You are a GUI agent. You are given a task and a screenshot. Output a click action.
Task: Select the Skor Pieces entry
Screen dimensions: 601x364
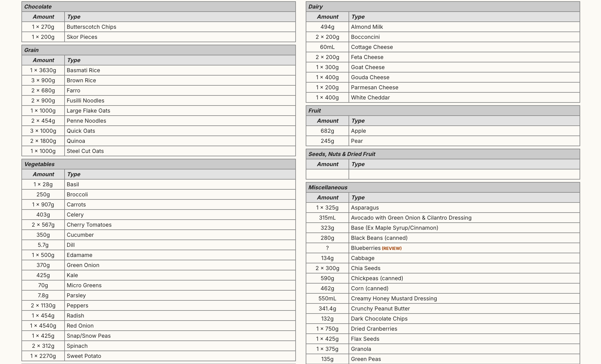pos(159,37)
